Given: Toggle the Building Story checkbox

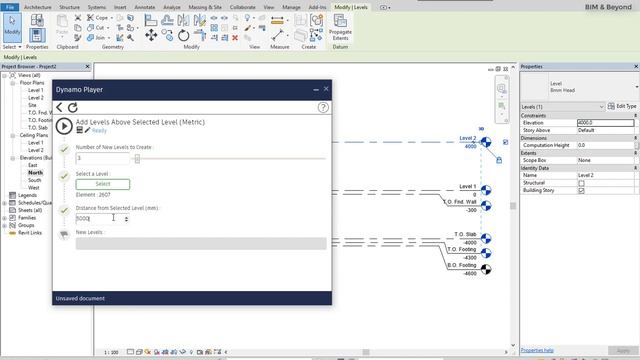Looking at the screenshot, I should pos(581,191).
